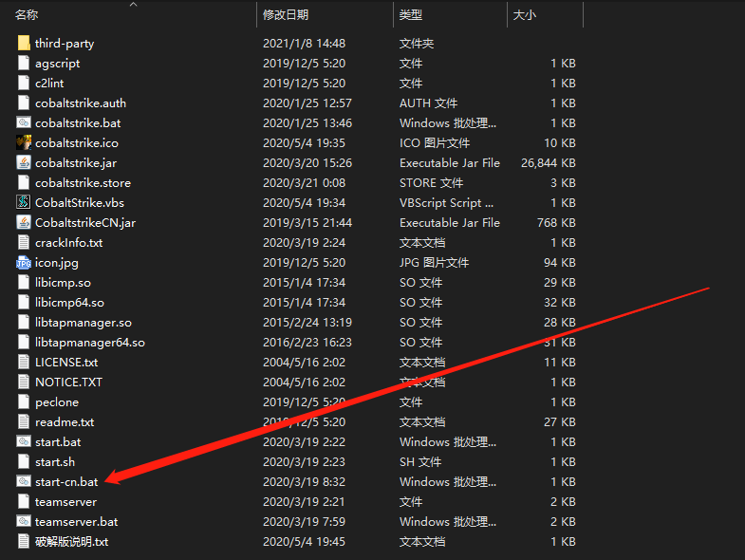Click the file name readme.txt
The image size is (745, 560).
(65, 422)
